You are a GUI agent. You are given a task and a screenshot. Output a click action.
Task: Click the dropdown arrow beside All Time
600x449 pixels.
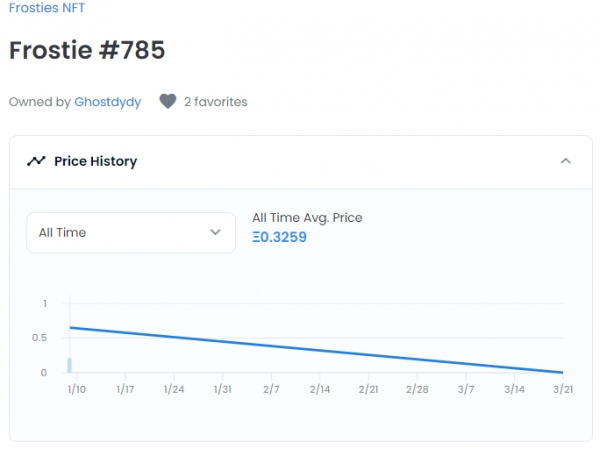pos(215,232)
